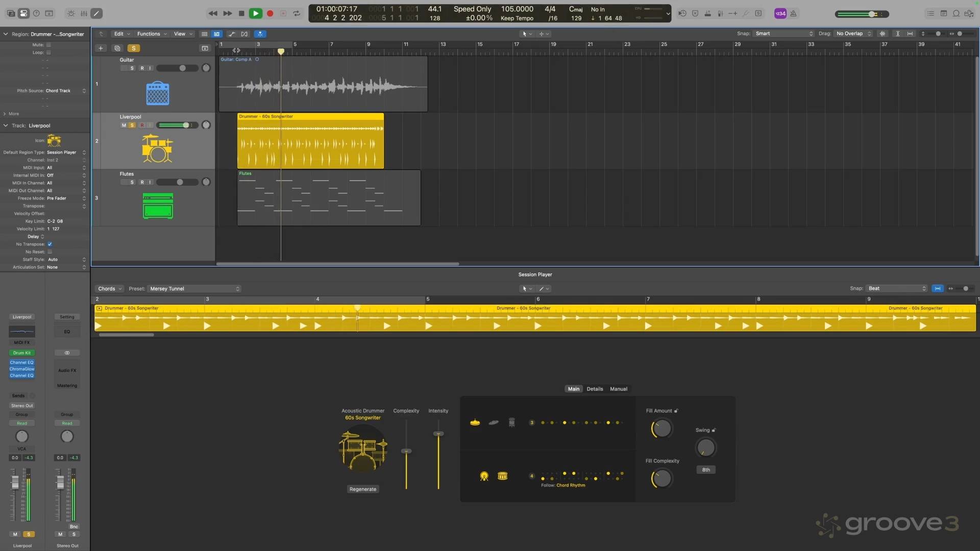This screenshot has height=551, width=980.
Task: Open the Library panel icon
Action: (11, 13)
